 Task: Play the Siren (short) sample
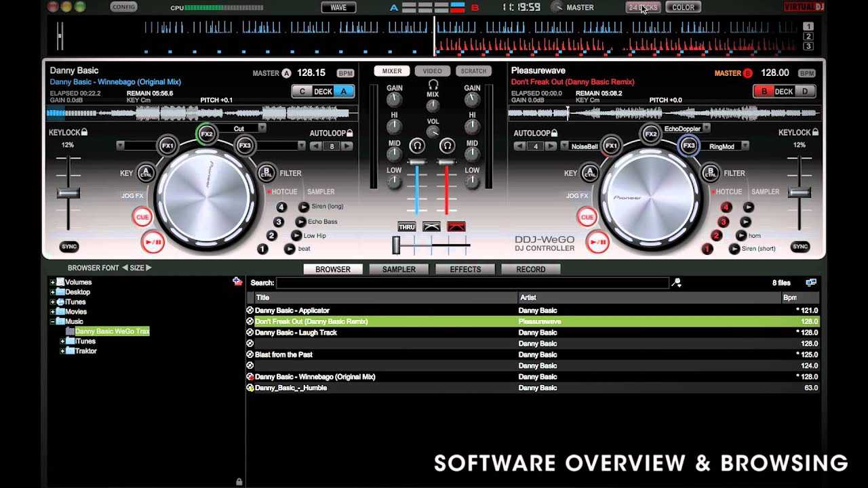734,249
